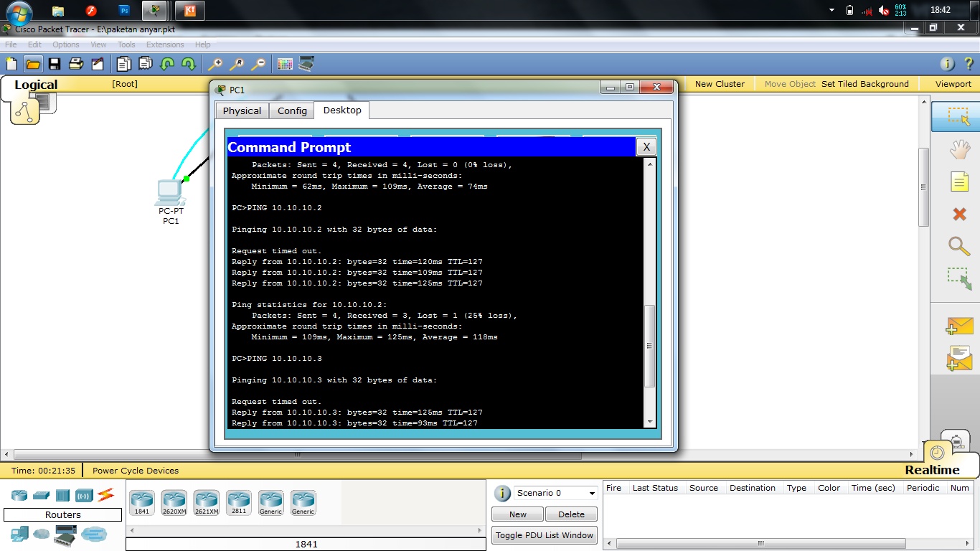Select the Desktop tab in PC1

coord(342,110)
